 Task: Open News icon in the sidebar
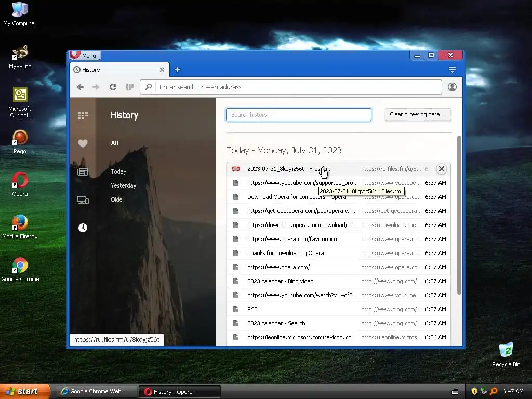pyautogui.click(x=83, y=171)
